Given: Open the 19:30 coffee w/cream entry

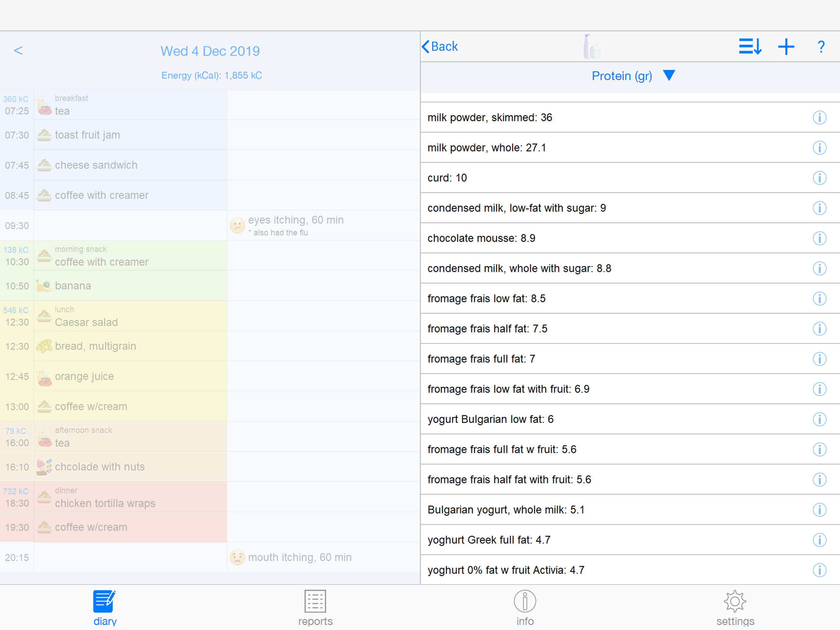Looking at the screenshot, I should 130,527.
